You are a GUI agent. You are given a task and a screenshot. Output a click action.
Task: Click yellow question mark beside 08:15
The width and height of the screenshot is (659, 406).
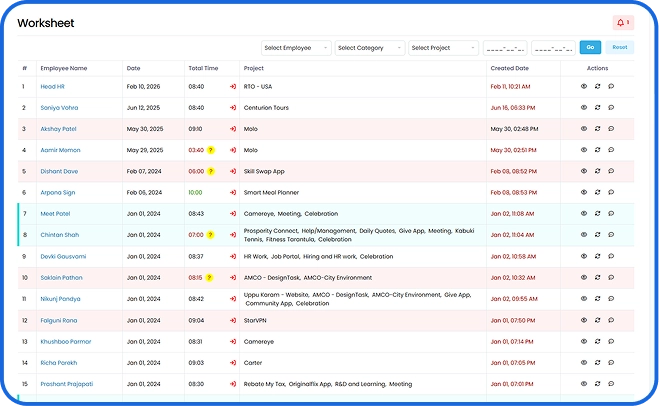209,277
